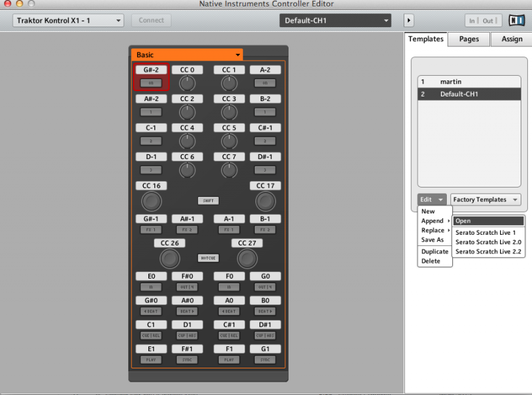This screenshot has width=532, height=395.
Task: Select the CC 16 encoder knob
Action: pos(152,201)
